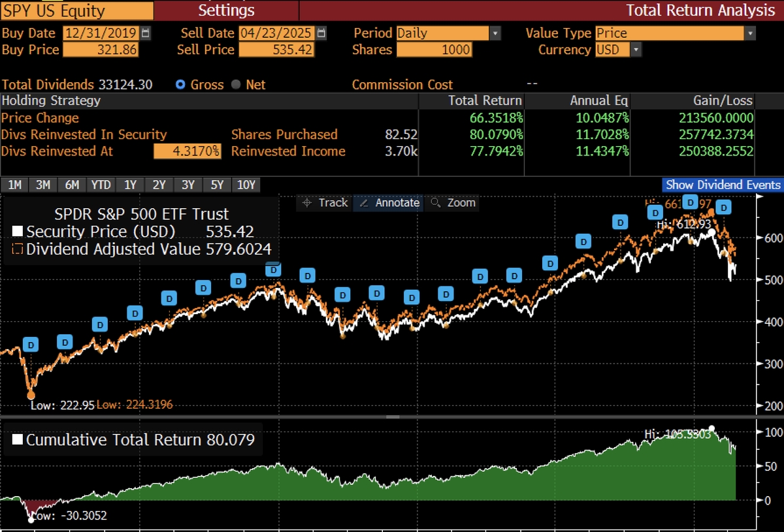Click the Shares field showing 1000

click(x=434, y=50)
